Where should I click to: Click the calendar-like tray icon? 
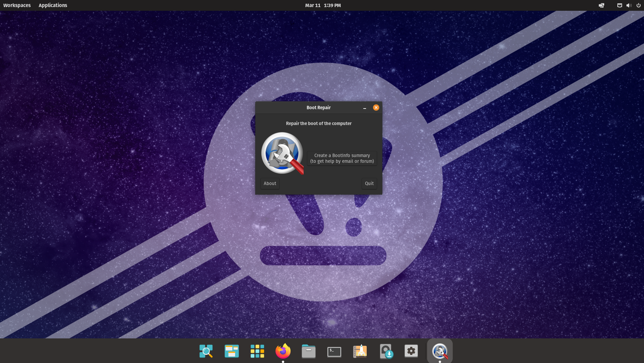coord(620,5)
